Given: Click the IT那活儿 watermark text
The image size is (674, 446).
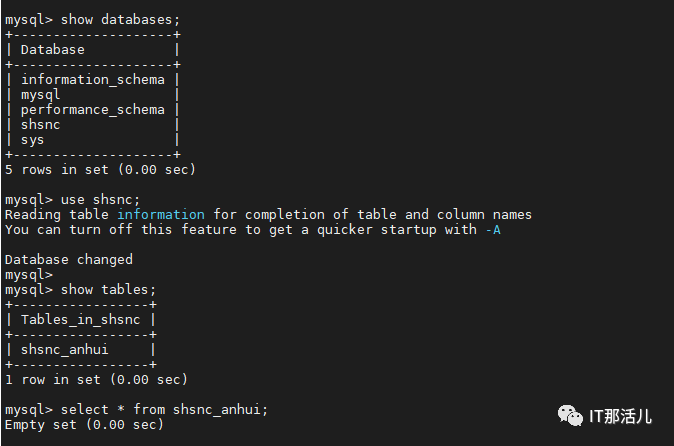Looking at the screenshot, I should click(620, 416).
